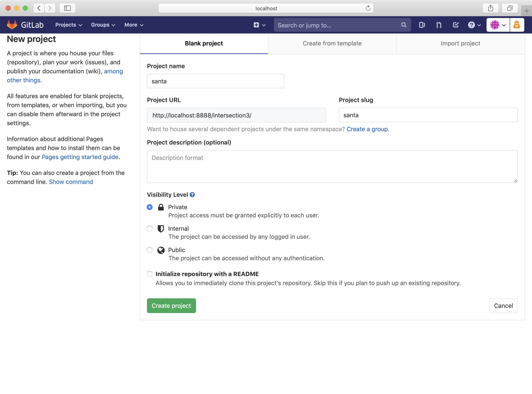This screenshot has width=532, height=394.
Task: Open the issues icon in navbar
Action: (x=422, y=25)
